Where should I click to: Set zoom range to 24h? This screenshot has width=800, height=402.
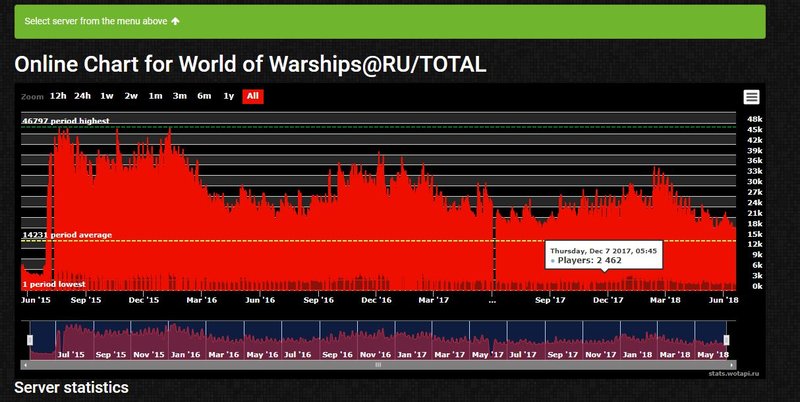pyautogui.click(x=82, y=96)
